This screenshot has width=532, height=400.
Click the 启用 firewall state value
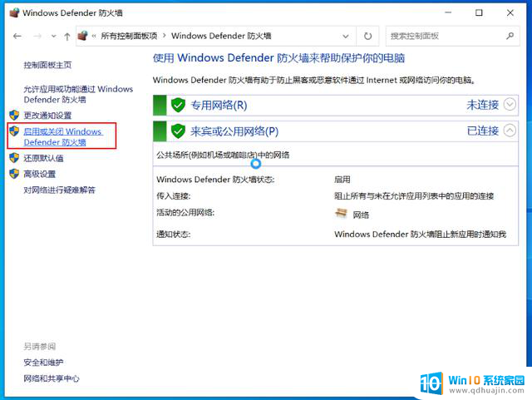342,180
